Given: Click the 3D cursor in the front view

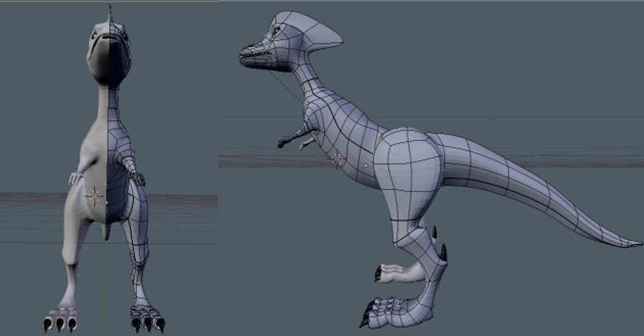Looking at the screenshot, I should [95, 196].
